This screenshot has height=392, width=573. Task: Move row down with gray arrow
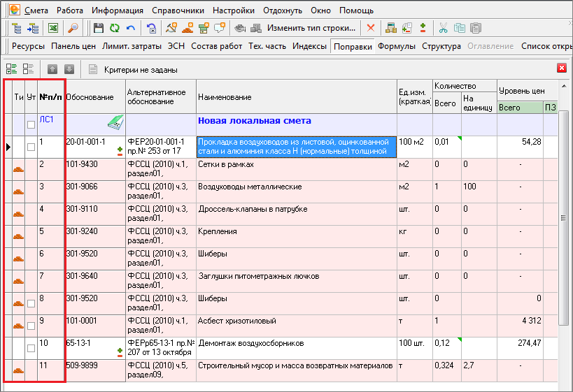pyautogui.click(x=69, y=69)
